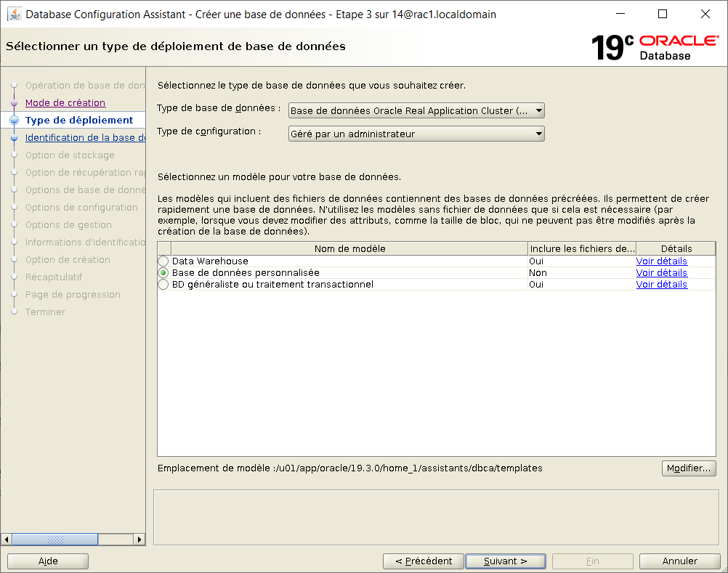
Task: View details for Data Warehouse template
Action: tap(662, 261)
